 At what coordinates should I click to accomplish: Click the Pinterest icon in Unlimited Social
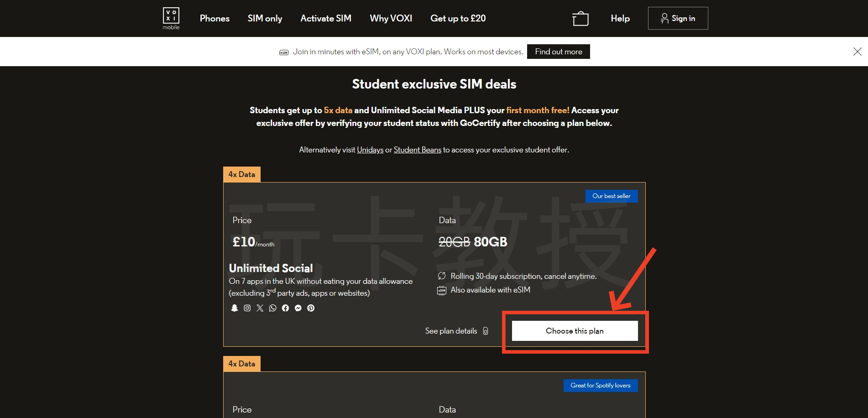311,308
